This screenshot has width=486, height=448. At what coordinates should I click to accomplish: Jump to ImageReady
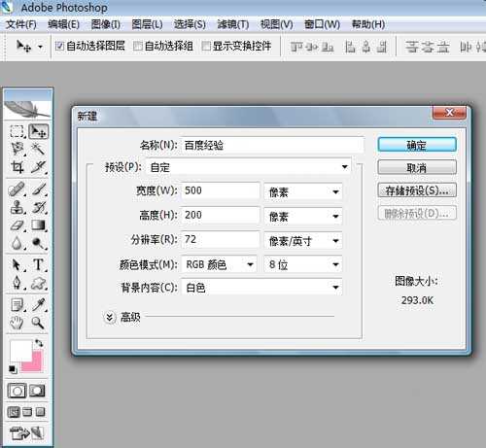pos(26,433)
